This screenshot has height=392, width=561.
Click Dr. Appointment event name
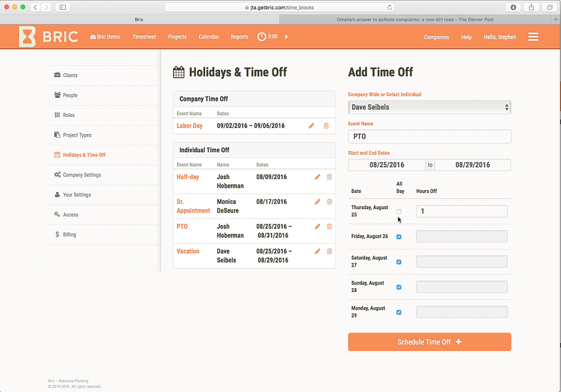pos(193,206)
